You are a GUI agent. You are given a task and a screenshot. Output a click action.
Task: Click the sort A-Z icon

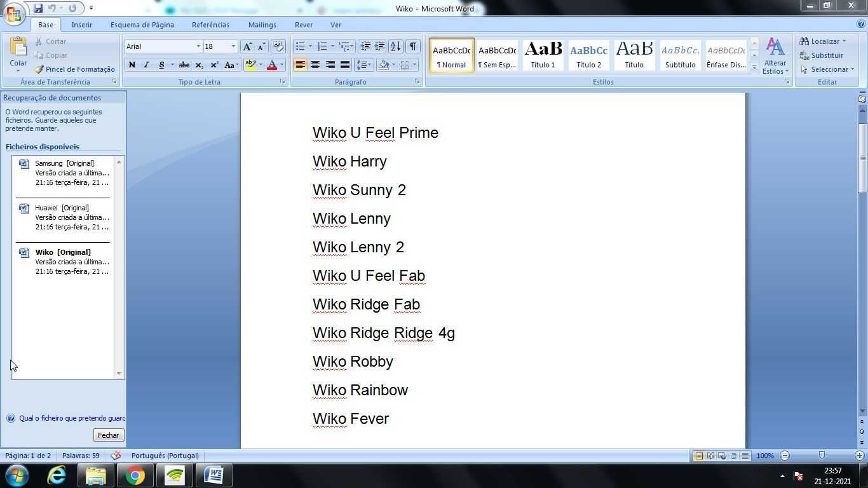tap(396, 46)
